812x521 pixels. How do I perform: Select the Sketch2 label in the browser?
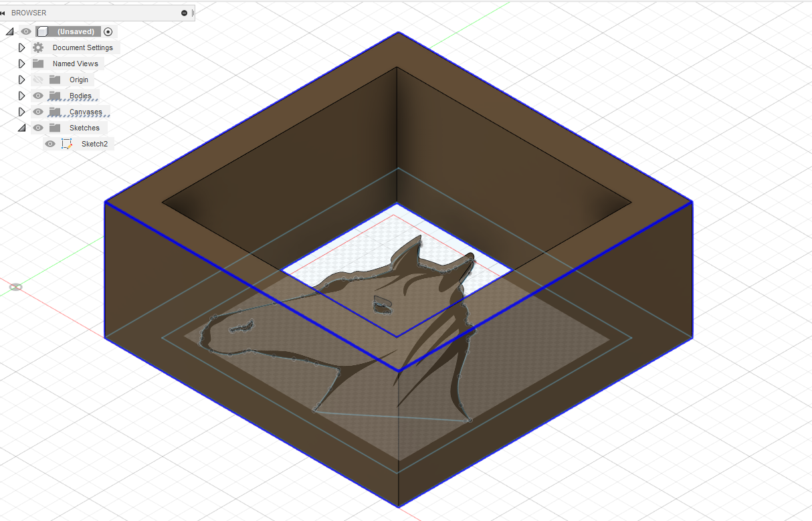click(x=94, y=144)
